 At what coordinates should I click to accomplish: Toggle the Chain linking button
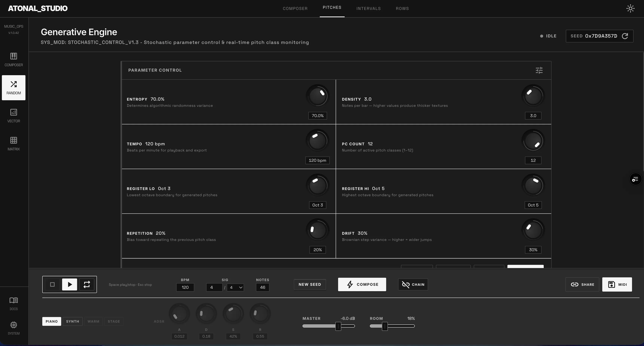[413, 284]
